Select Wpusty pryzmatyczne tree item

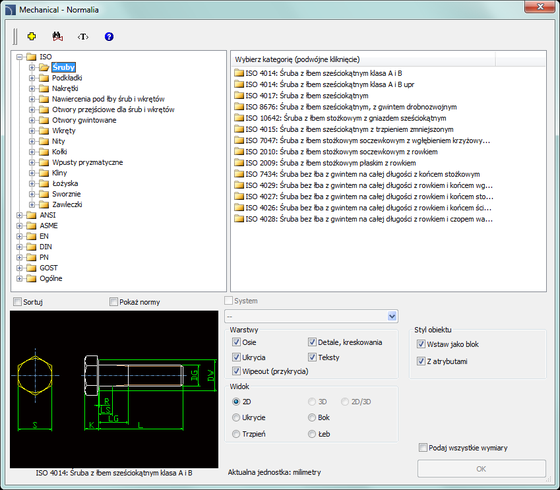pyautogui.click(x=88, y=162)
